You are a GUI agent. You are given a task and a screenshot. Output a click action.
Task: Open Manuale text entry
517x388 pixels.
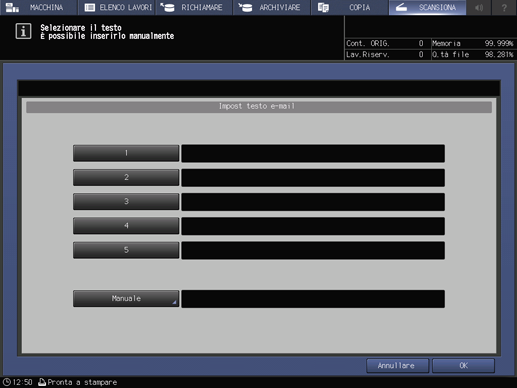click(x=126, y=298)
